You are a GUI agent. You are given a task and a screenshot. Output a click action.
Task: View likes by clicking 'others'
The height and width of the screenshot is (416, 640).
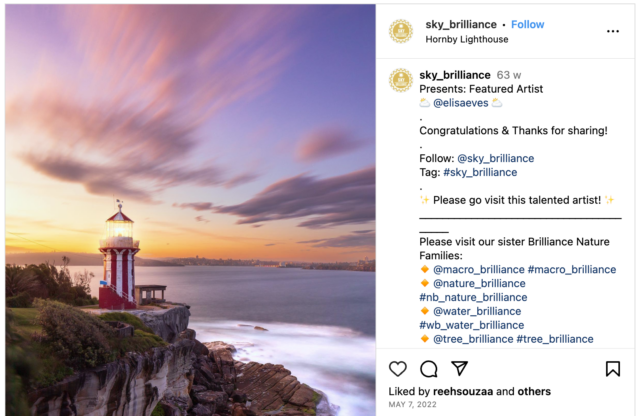534,392
